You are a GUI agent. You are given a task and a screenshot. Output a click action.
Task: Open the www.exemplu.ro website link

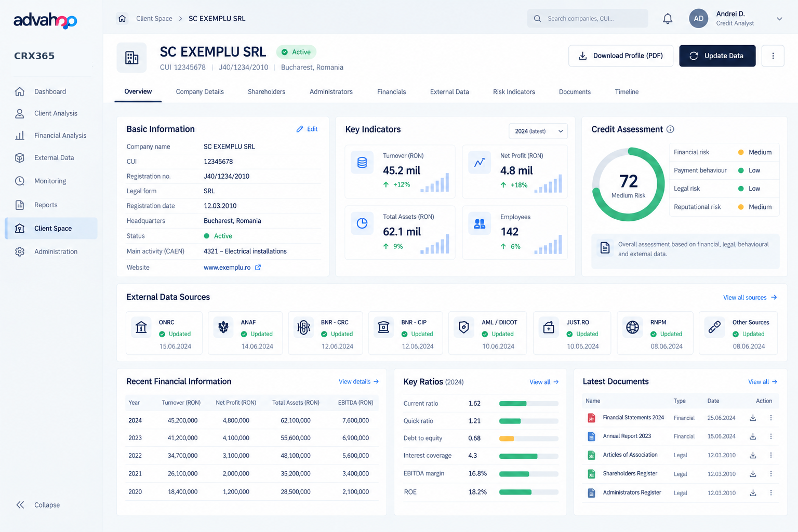227,268
